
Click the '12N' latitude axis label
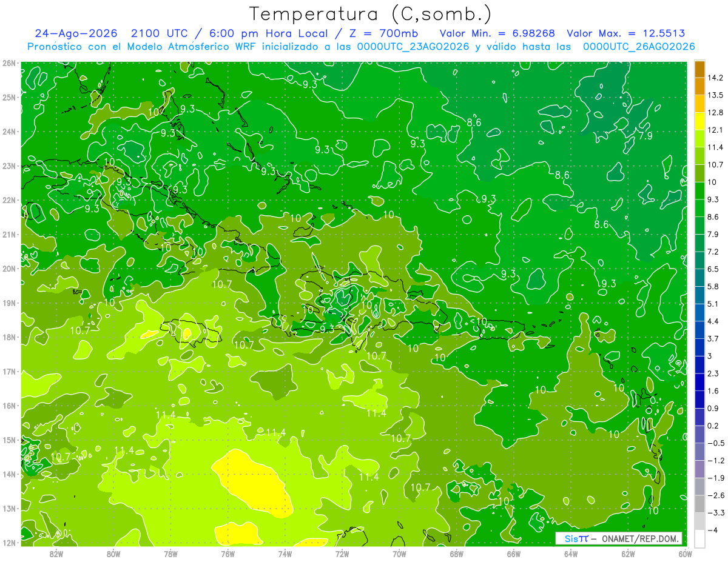click(x=9, y=543)
